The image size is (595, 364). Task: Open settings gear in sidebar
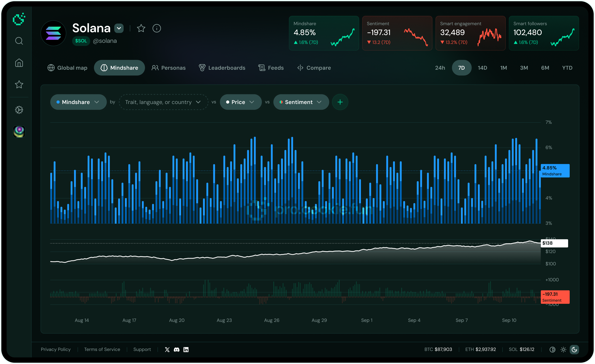pyautogui.click(x=19, y=110)
